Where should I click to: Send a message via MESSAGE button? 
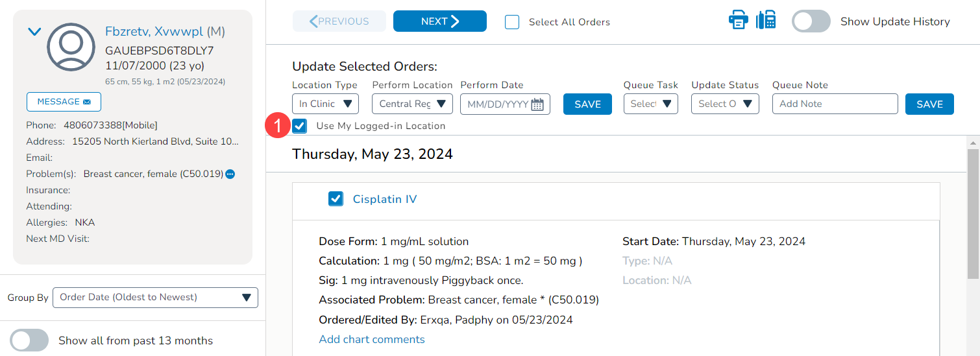(x=64, y=102)
